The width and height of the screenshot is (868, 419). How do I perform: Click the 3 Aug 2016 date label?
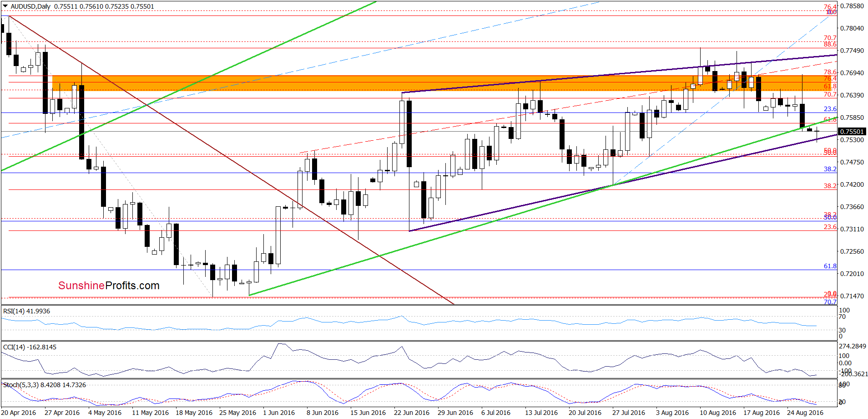pyautogui.click(x=672, y=413)
